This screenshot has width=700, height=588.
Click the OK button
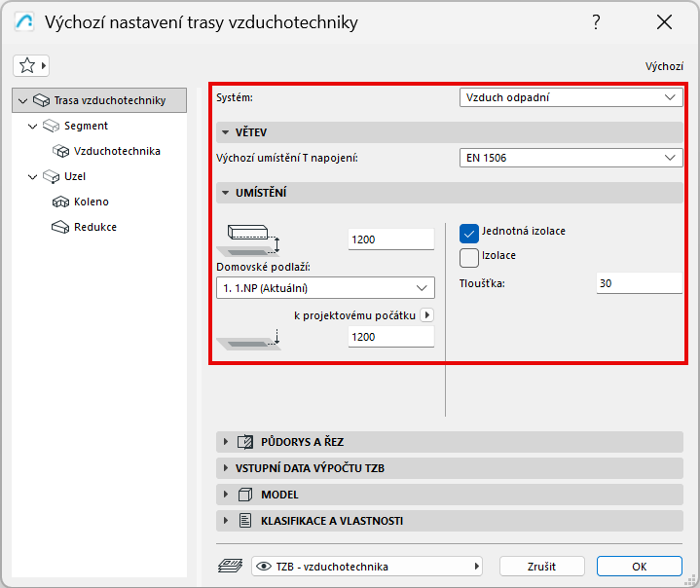(640, 567)
